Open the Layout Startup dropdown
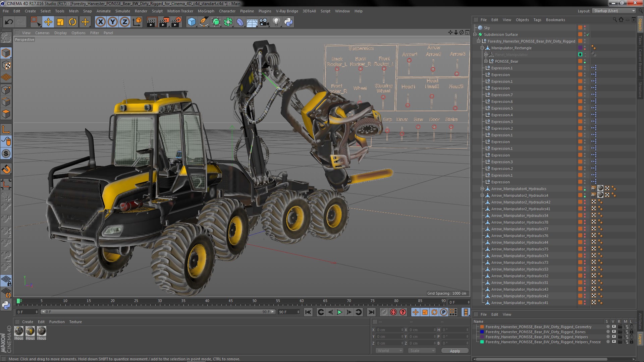Viewport: 644px width, 362px height. pos(614,11)
